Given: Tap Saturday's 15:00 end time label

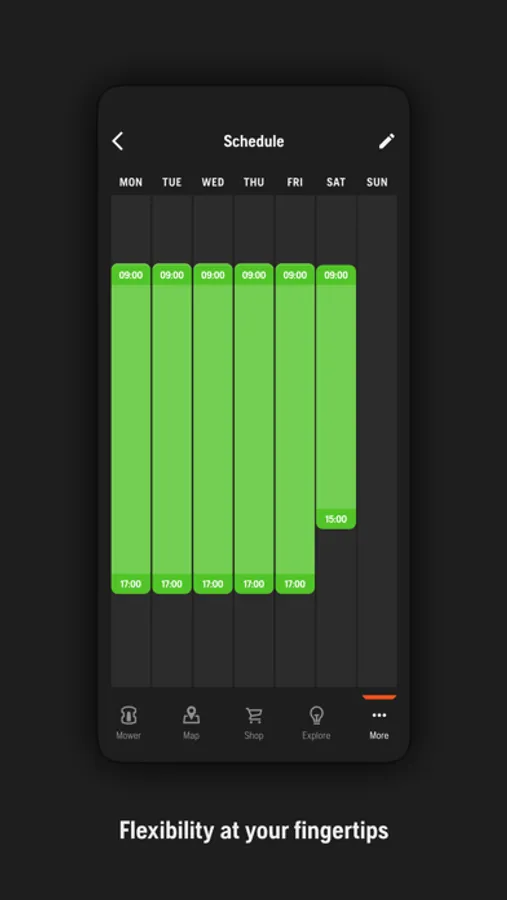Looking at the screenshot, I should coord(336,519).
